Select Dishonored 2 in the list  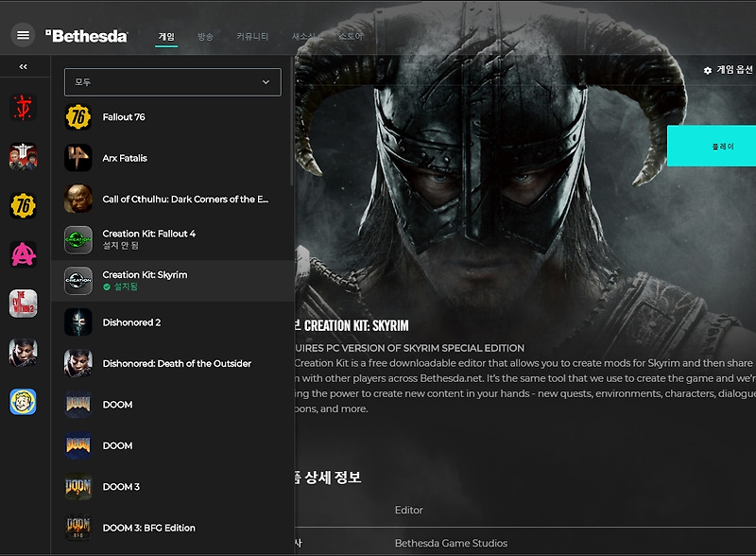click(x=173, y=321)
